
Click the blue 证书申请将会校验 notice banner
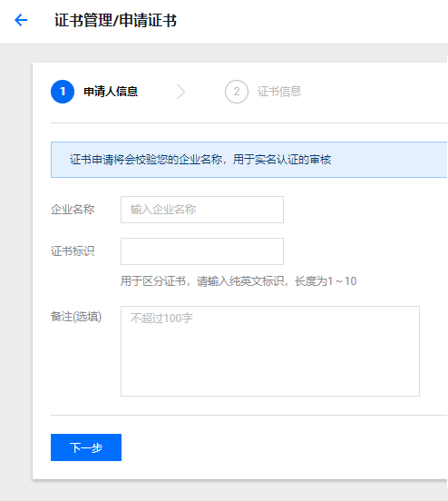(x=249, y=160)
